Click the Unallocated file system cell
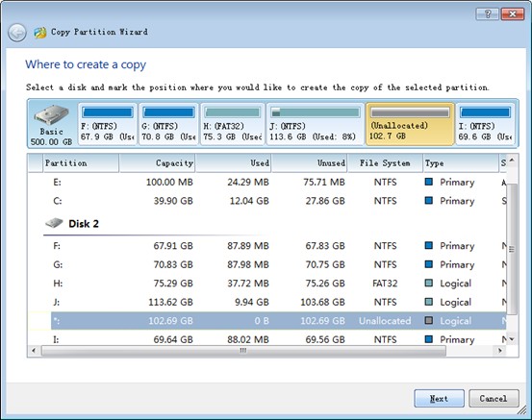Screen dimensions: 532x420 (x=385, y=321)
